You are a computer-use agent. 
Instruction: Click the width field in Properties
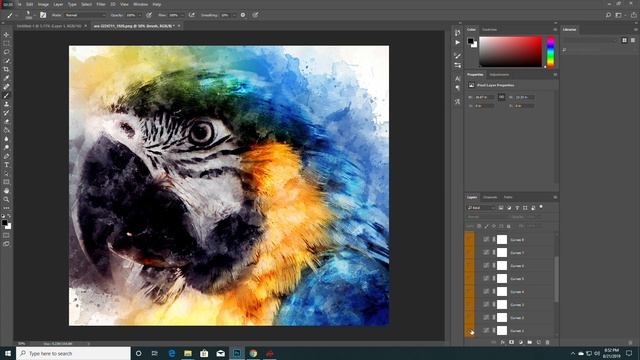click(x=484, y=97)
